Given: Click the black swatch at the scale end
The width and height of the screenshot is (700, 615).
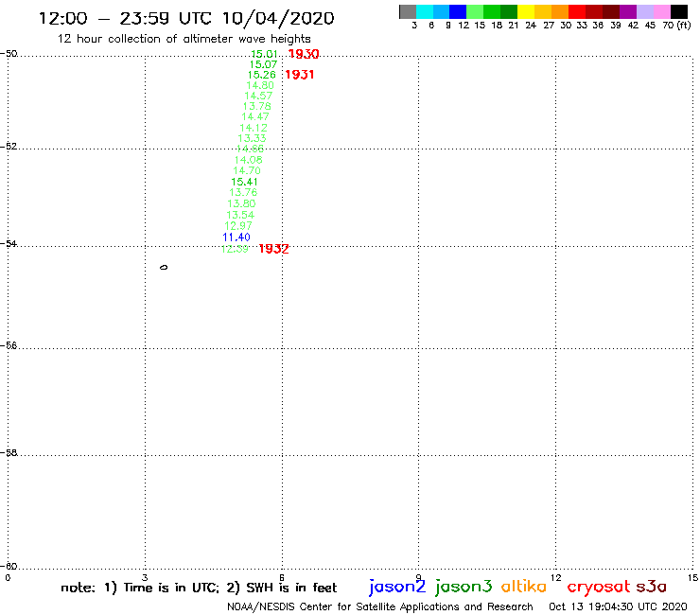Looking at the screenshot, I should (x=678, y=11).
